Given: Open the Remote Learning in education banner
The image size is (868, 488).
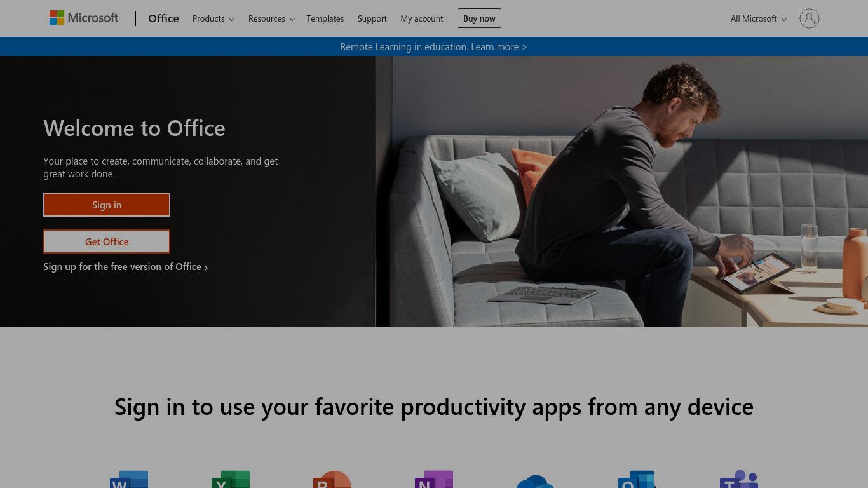Looking at the screenshot, I should 433,46.
